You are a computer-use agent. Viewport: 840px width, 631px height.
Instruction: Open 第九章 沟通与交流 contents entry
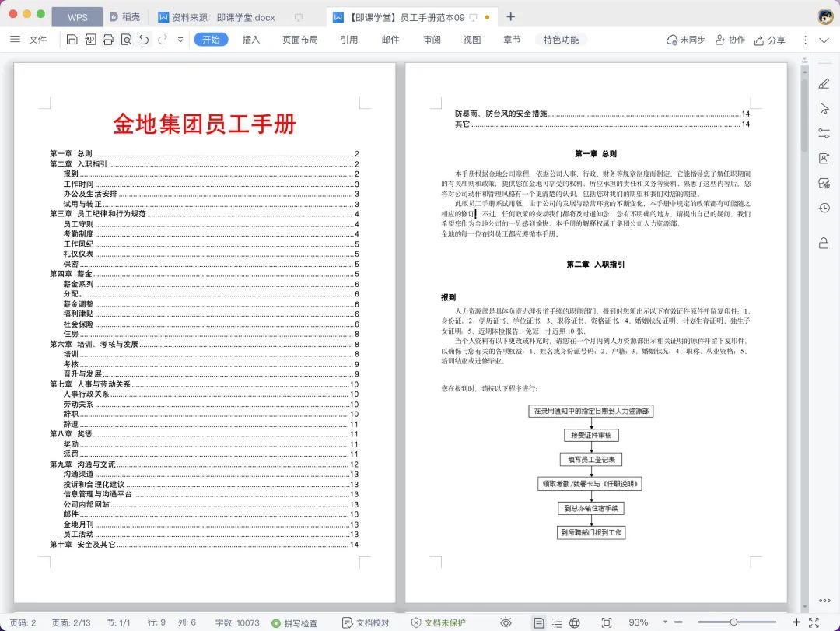pos(204,464)
